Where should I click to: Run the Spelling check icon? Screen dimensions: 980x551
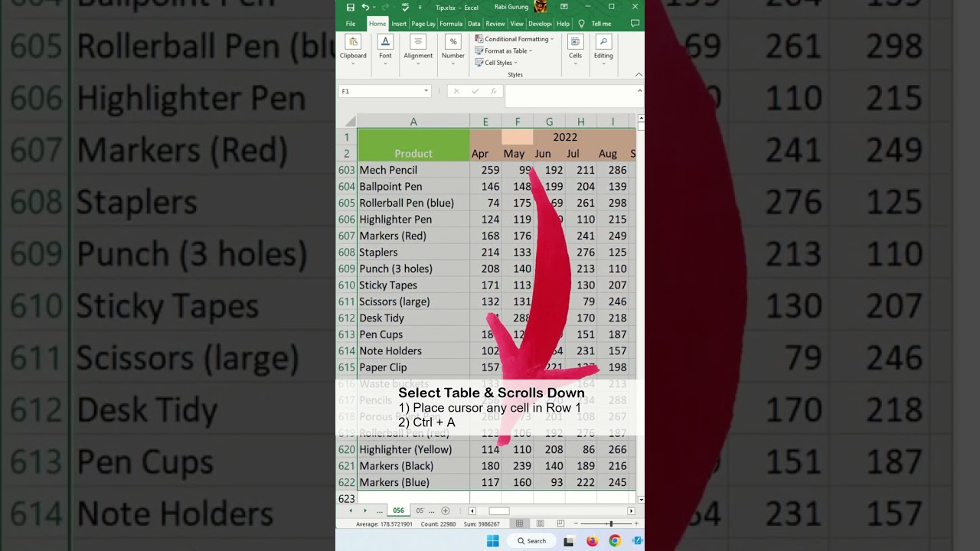pos(405,8)
